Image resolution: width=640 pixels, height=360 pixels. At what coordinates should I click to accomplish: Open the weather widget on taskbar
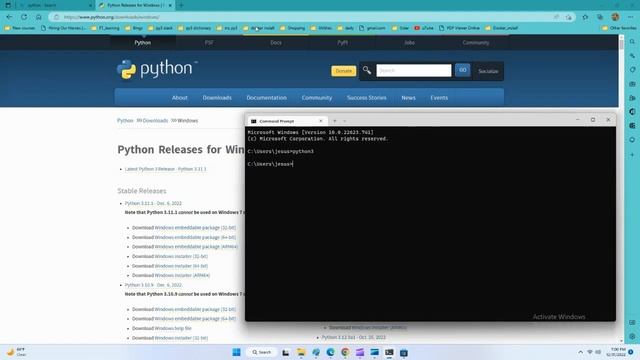16,352
